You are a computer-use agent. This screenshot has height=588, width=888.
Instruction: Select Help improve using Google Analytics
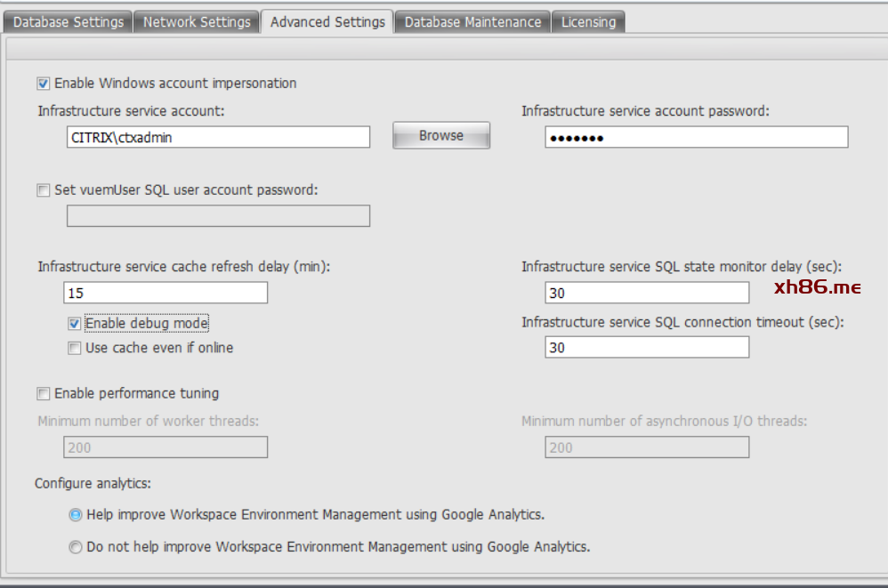click(x=76, y=515)
